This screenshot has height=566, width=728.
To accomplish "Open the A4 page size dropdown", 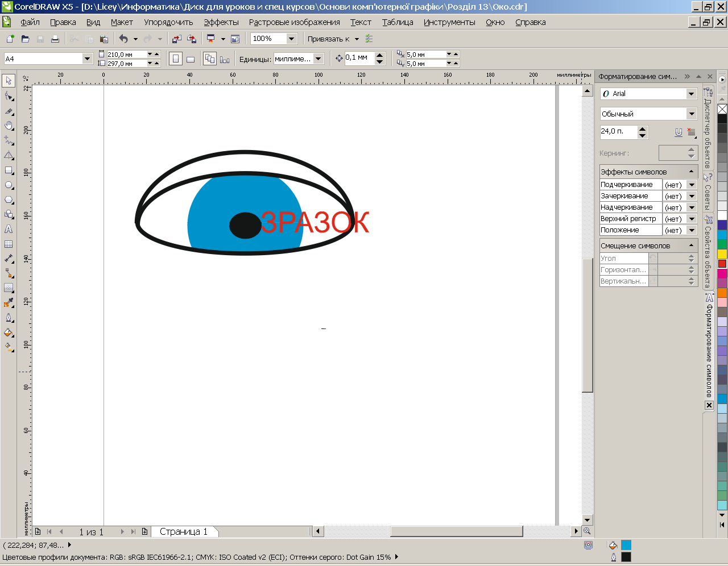I will click(87, 59).
